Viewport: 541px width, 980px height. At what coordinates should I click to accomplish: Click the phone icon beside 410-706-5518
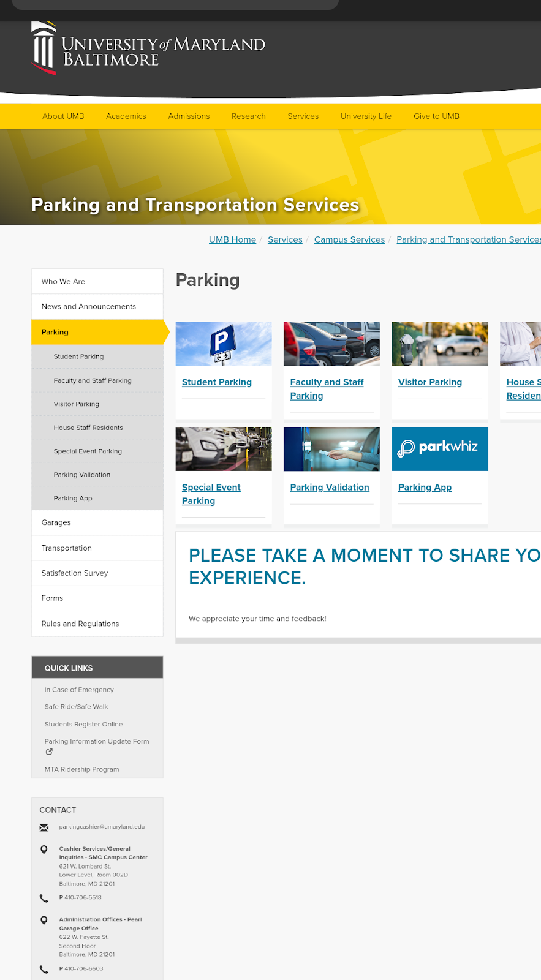(44, 899)
